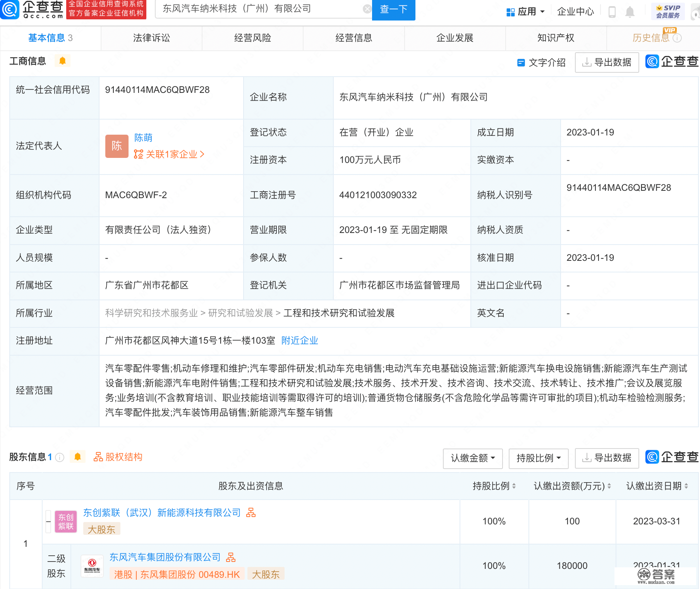The image size is (700, 589).
Task: Open the 应用 dropdown menu
Action: [526, 12]
